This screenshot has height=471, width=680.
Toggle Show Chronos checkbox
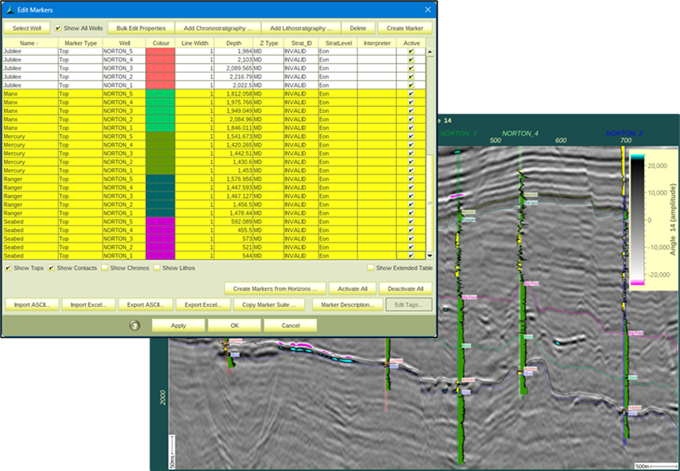[x=103, y=268]
